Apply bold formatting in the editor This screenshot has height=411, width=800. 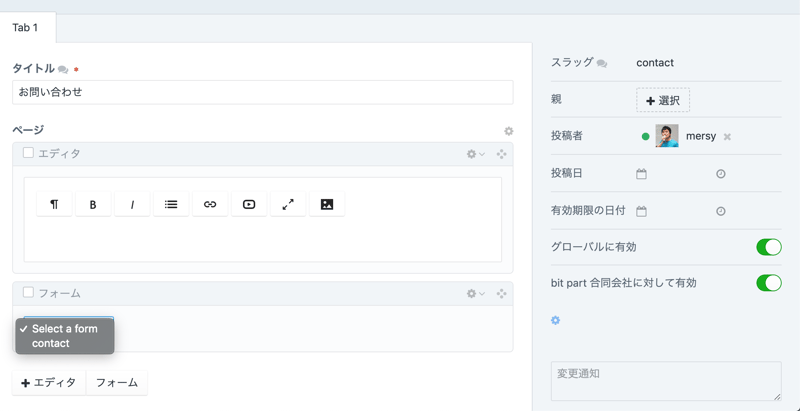coord(93,204)
